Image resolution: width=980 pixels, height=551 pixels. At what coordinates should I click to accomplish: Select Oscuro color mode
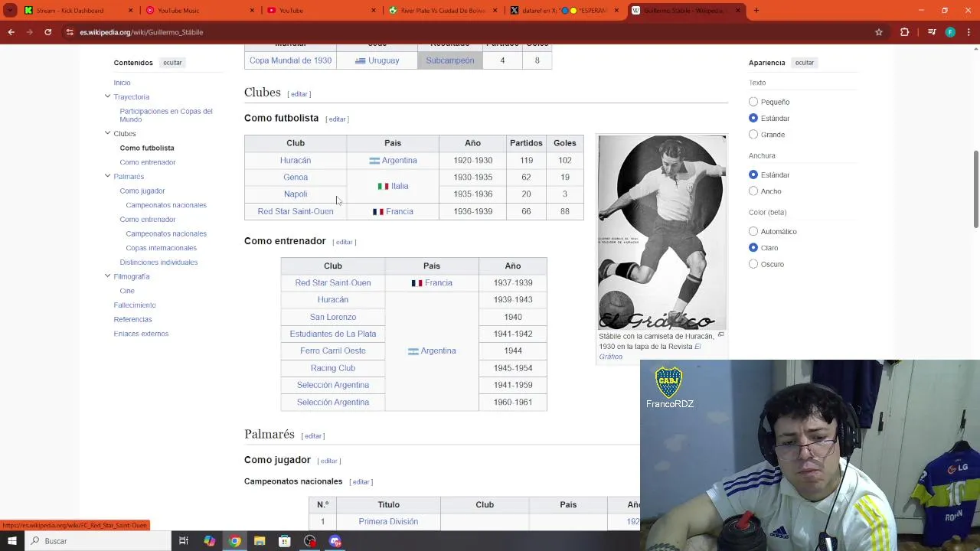pyautogui.click(x=753, y=264)
